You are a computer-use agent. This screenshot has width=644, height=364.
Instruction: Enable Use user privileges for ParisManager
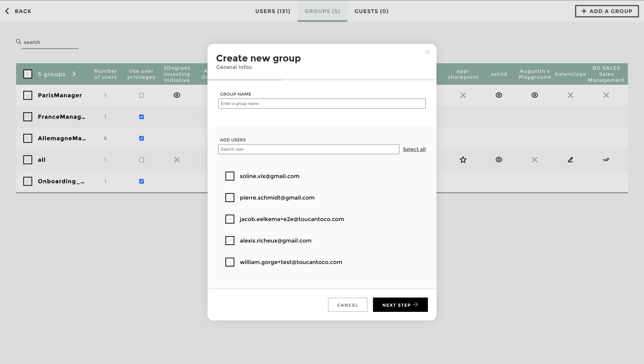pos(141,95)
